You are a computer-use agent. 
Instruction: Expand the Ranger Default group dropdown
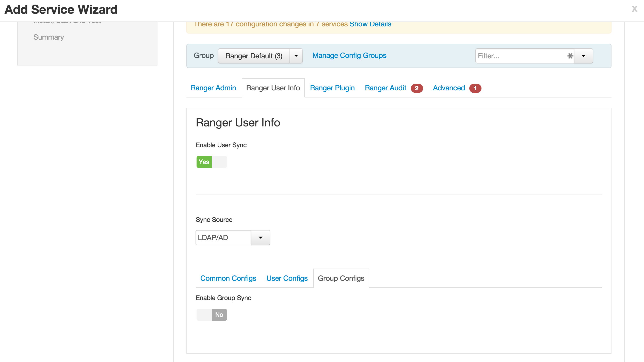(x=296, y=56)
